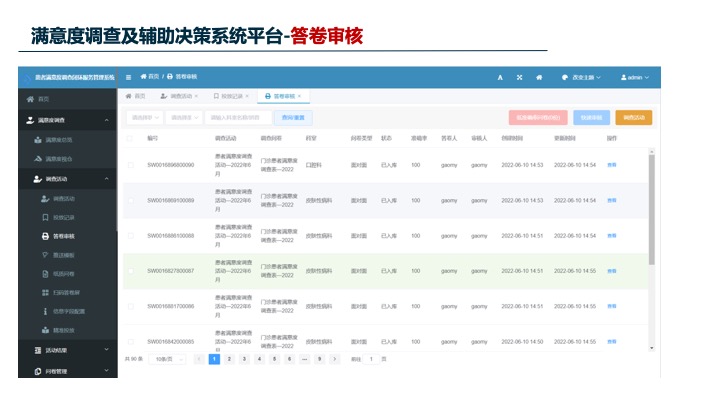The width and height of the screenshot is (720, 405).
Task: Go to page 3 in pagination
Action: [x=244, y=359]
